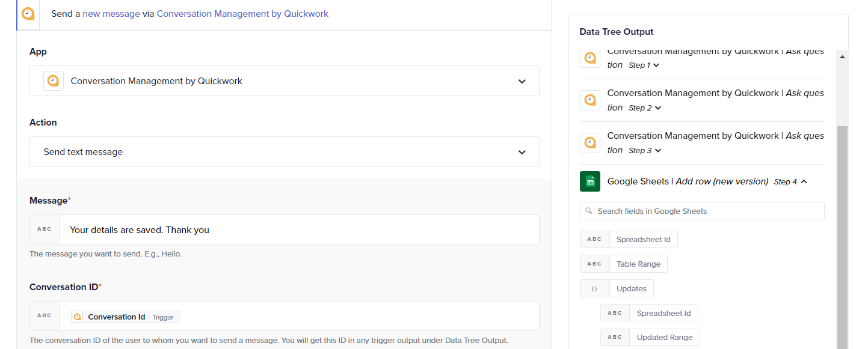Click the 'new message' link in header
This screenshot has height=349, width=868.
click(111, 13)
